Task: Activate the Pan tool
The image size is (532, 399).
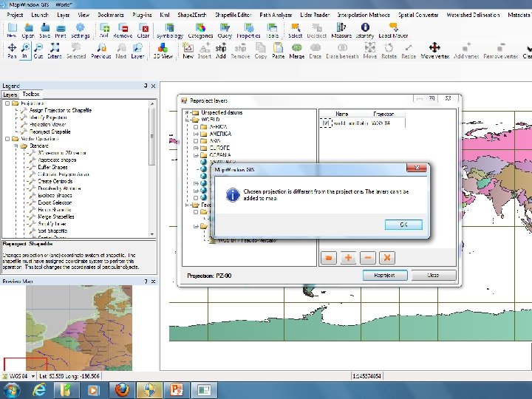Action: pyautogui.click(x=12, y=50)
